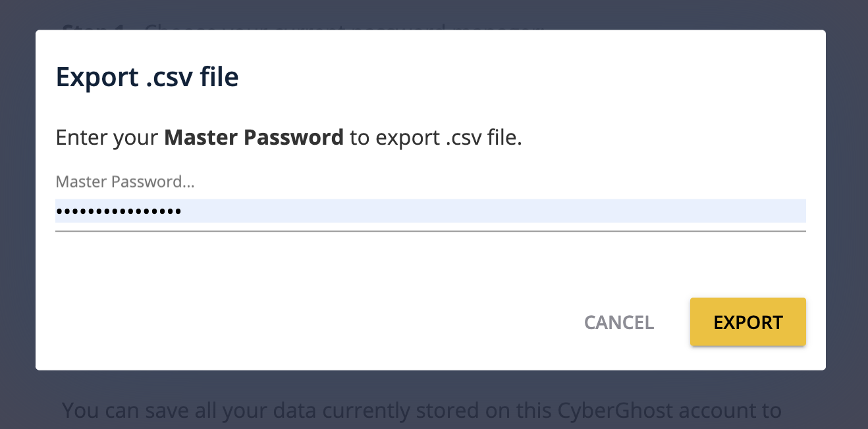The image size is (868, 429).
Task: Focus the Master Password input field
Action: point(431,211)
